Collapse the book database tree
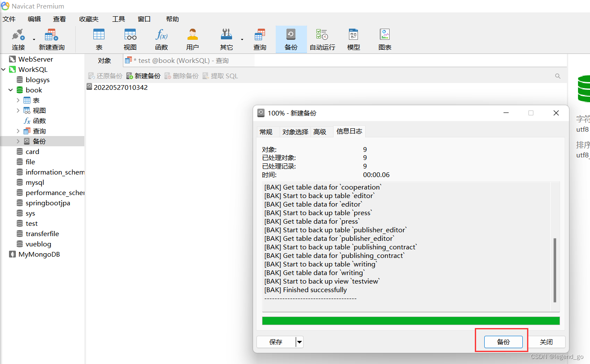The height and width of the screenshot is (364, 590). pyautogui.click(x=11, y=90)
